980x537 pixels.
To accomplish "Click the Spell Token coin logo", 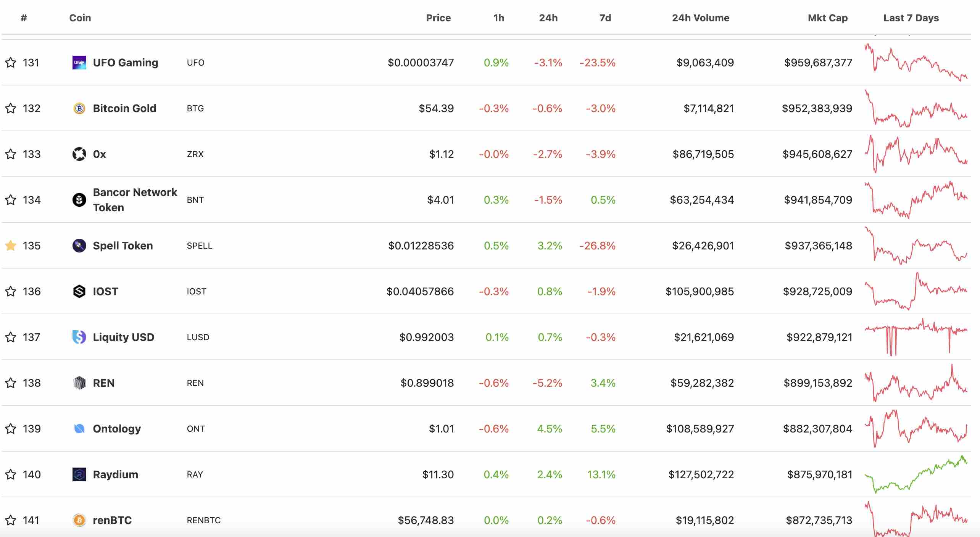I will [79, 246].
